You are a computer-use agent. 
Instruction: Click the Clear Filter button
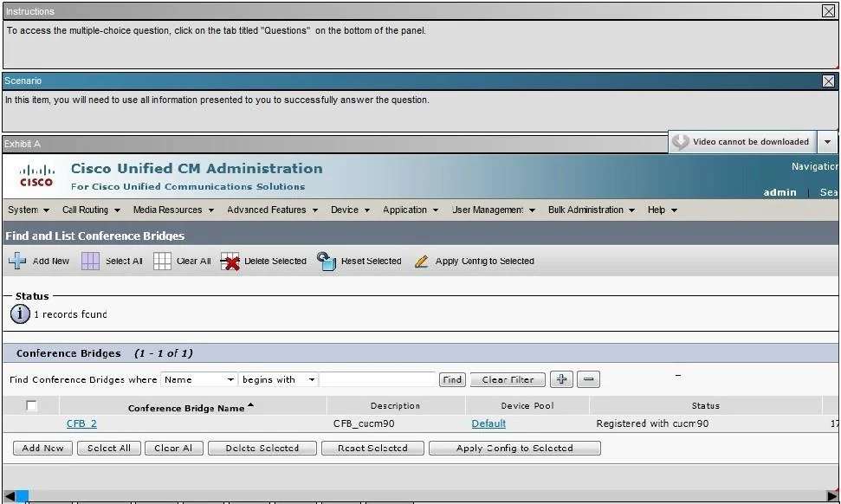508,379
